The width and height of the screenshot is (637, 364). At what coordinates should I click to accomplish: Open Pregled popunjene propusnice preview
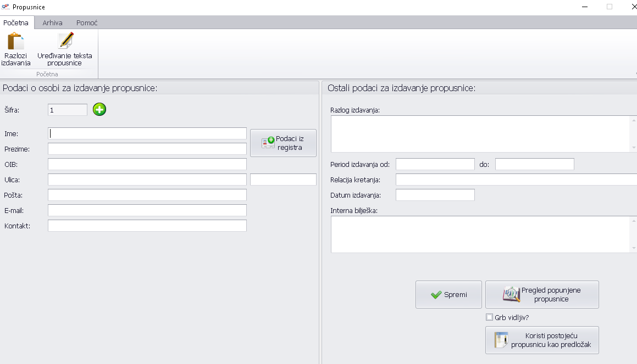tap(542, 295)
